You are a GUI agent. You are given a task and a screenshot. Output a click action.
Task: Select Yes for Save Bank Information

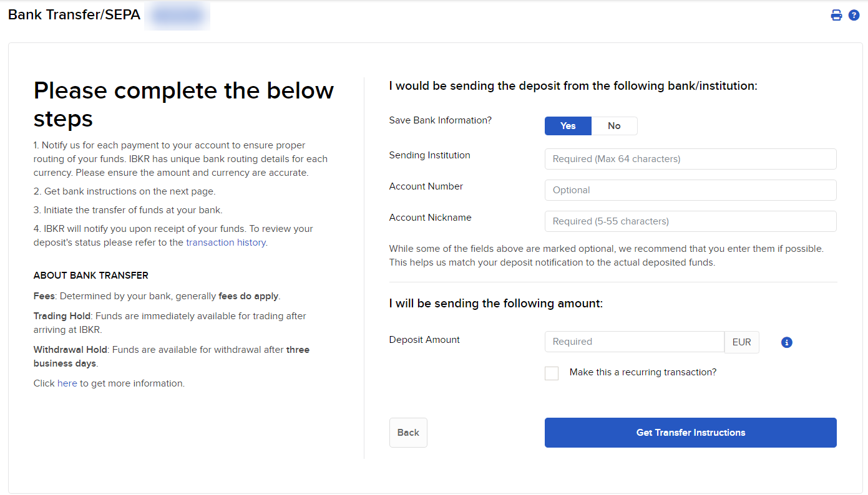pyautogui.click(x=568, y=126)
